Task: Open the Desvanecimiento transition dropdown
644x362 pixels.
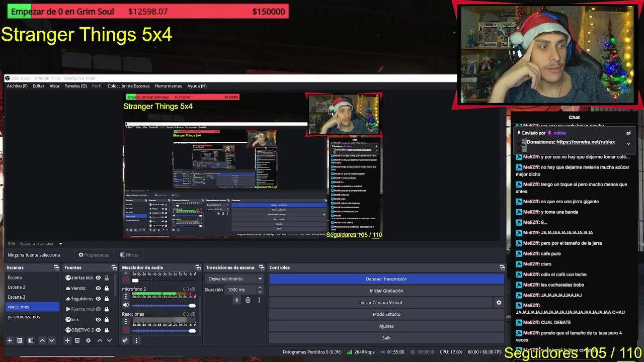Action: (235, 279)
